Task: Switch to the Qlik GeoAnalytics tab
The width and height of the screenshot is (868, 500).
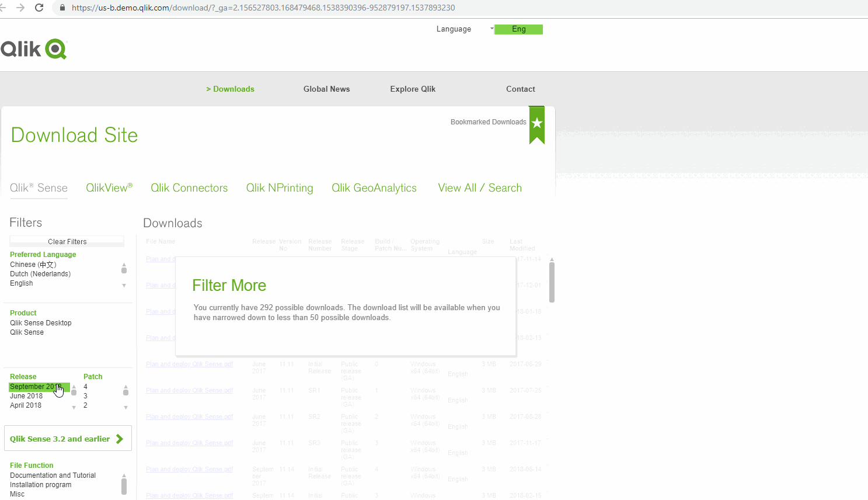Action: pyautogui.click(x=374, y=187)
